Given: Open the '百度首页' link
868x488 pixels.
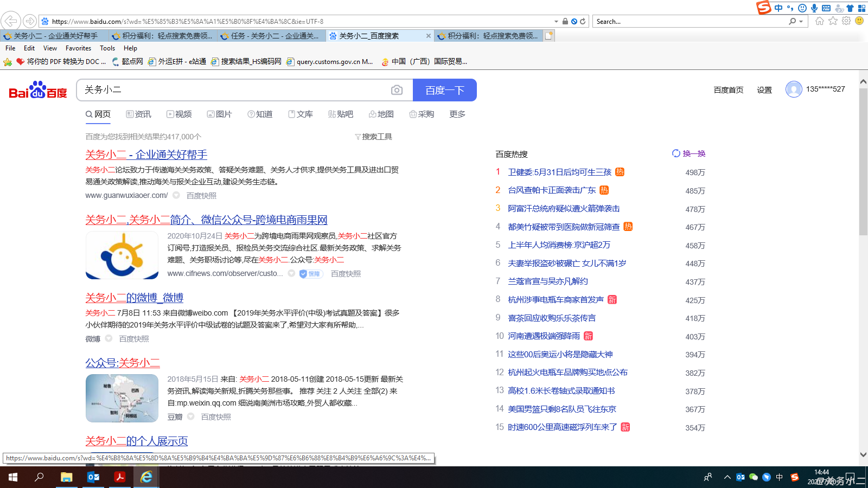Looking at the screenshot, I should coord(729,90).
